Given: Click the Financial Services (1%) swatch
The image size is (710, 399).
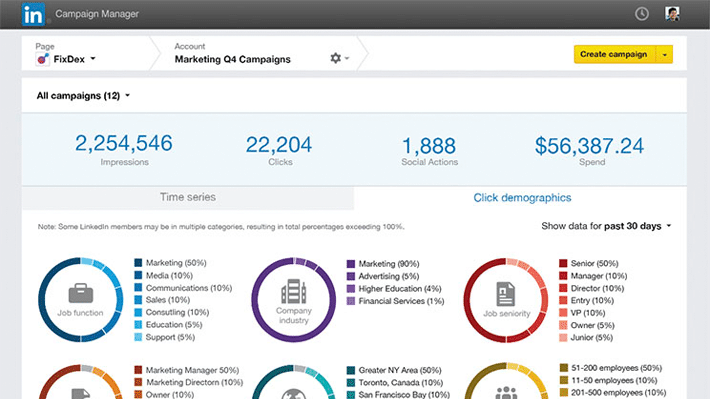Looking at the screenshot, I should coord(350,301).
